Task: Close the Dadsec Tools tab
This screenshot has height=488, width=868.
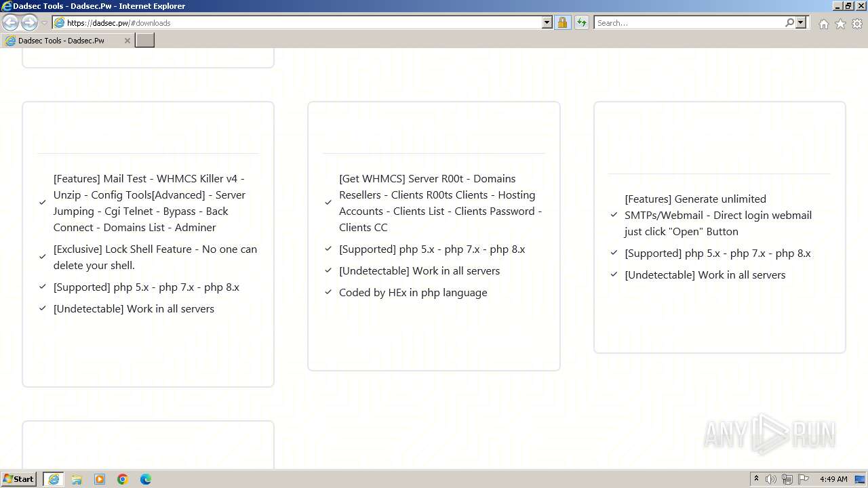Action: [127, 41]
